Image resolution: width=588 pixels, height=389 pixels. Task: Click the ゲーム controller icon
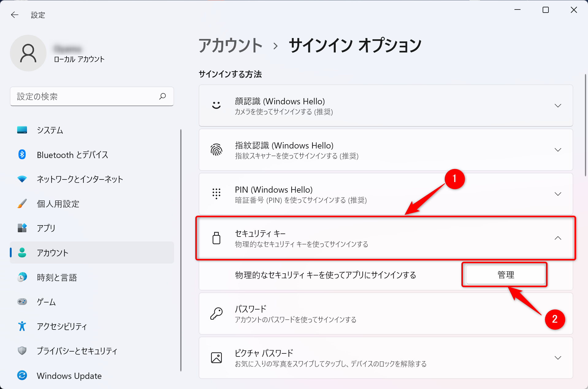[22, 302]
